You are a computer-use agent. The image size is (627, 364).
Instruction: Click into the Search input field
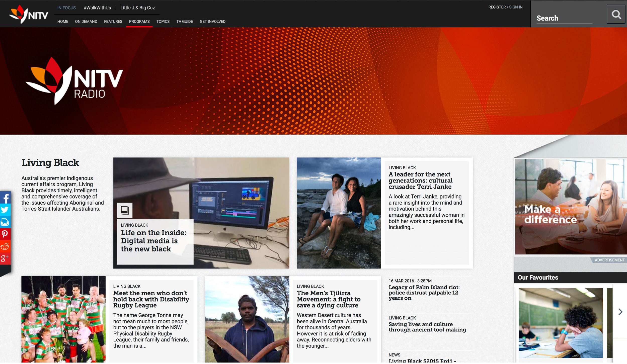[564, 18]
